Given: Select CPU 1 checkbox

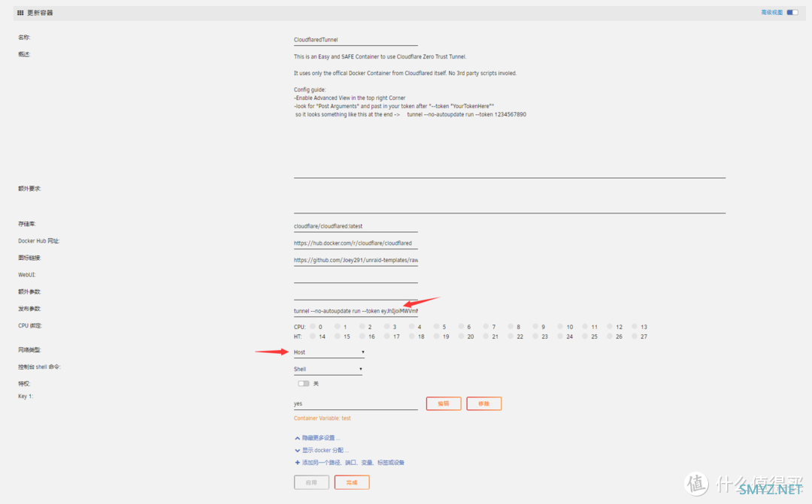Looking at the screenshot, I should (x=338, y=327).
